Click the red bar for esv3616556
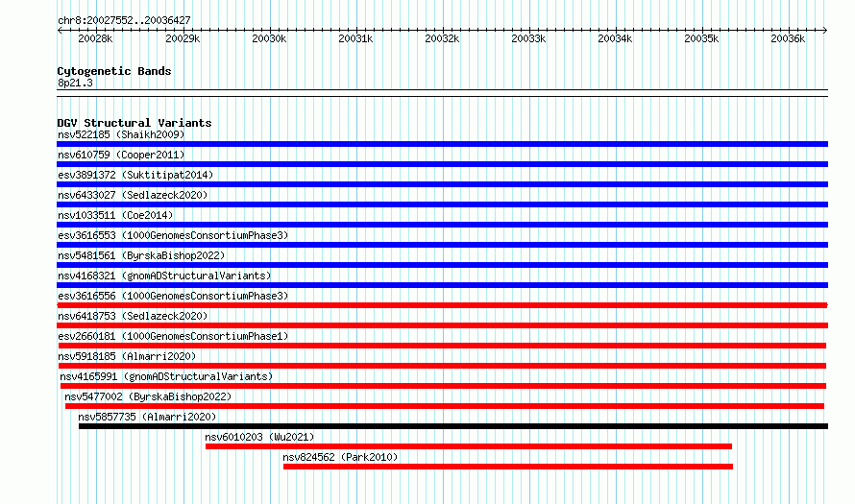The width and height of the screenshot is (855, 504). point(442,305)
